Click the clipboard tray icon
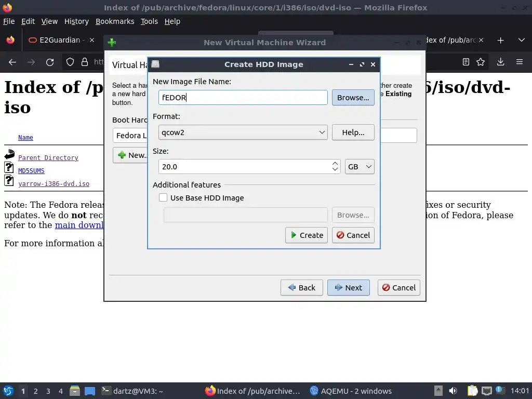The height and width of the screenshot is (399, 532). [x=472, y=391]
